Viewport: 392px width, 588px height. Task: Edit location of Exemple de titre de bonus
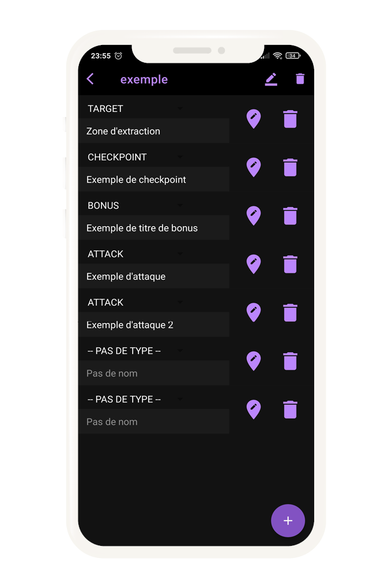[x=254, y=216]
